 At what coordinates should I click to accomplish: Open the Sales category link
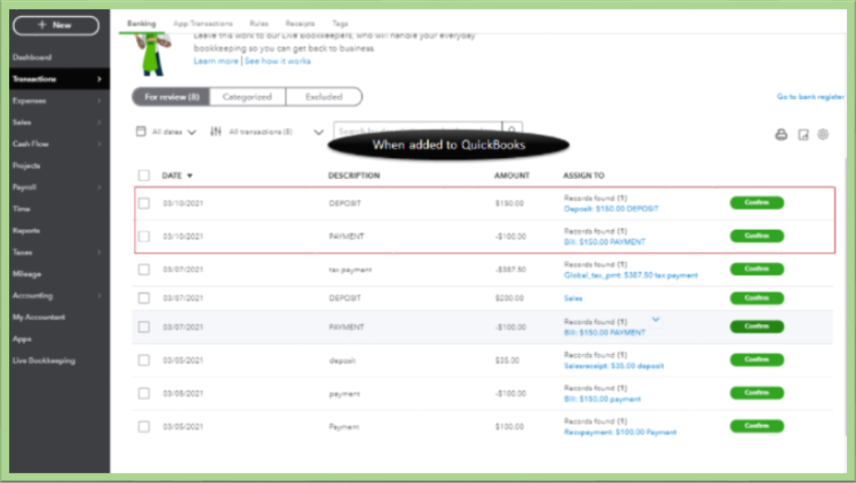pos(573,299)
